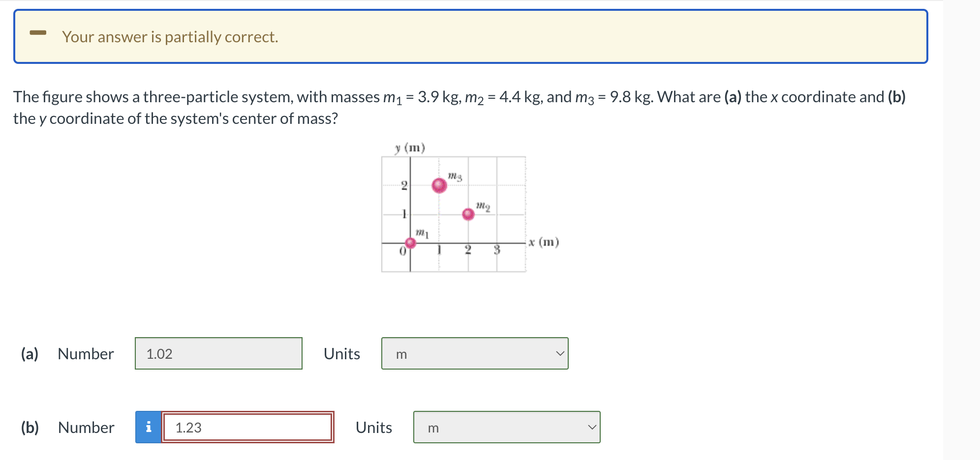The image size is (980, 460).
Task: Click the chevron on the answer (a) units selector
Action: [559, 353]
